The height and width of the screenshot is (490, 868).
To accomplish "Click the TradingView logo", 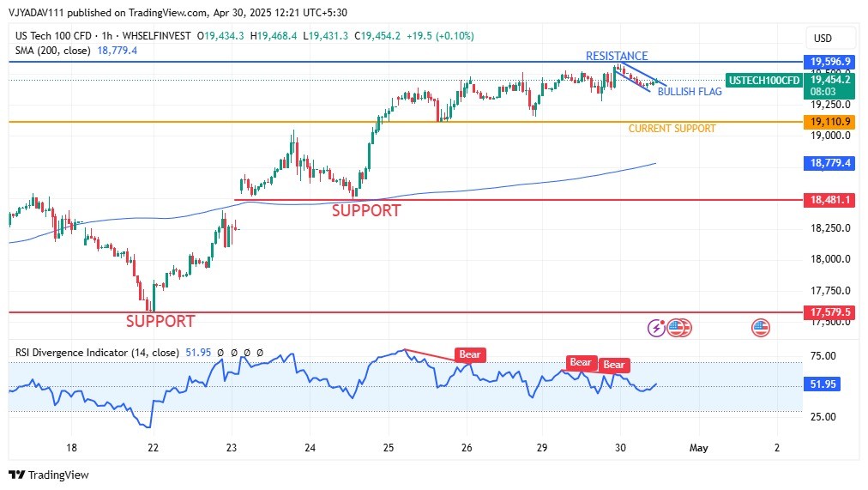I will coord(49,475).
